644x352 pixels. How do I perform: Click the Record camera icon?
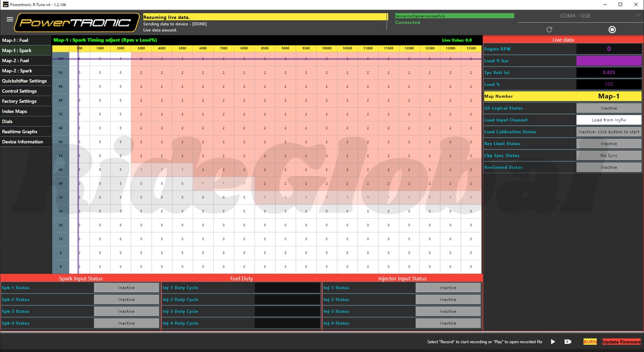(x=568, y=342)
